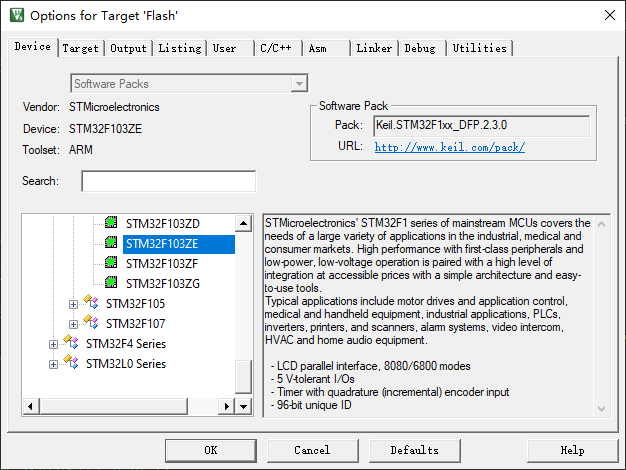Open the Listing tab
The image size is (626, 470).
coord(180,48)
